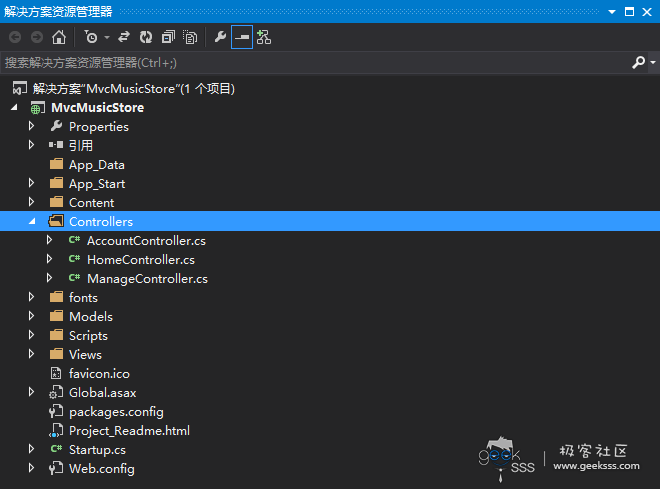Click the App_Start folder icon
This screenshot has width=660, height=489.
pos(56,183)
